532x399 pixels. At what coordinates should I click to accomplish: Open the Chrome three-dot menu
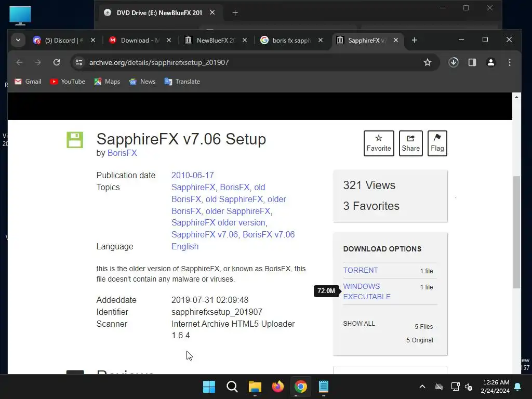tap(510, 62)
